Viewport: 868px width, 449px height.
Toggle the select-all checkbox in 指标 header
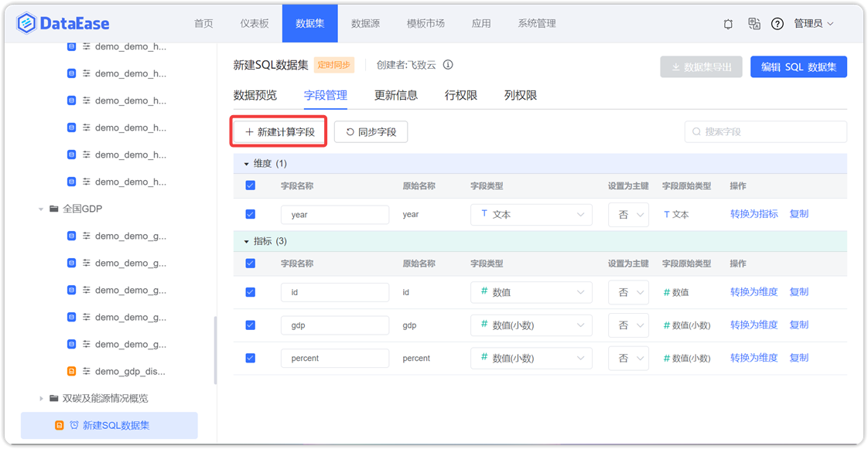point(250,264)
